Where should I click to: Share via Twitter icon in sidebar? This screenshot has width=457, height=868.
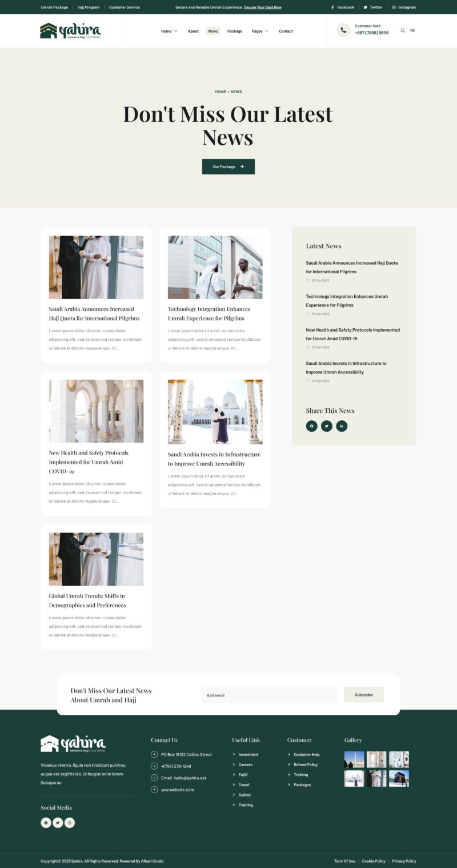[x=327, y=426]
